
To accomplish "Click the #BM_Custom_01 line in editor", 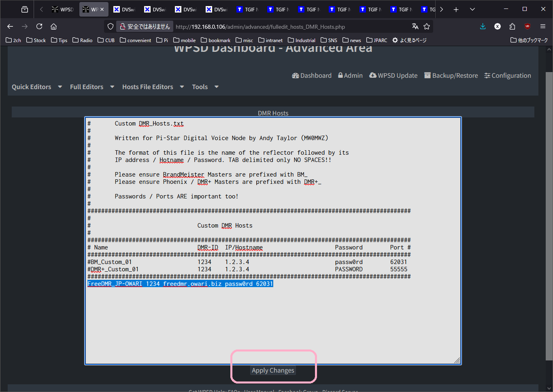I will click(x=247, y=262).
